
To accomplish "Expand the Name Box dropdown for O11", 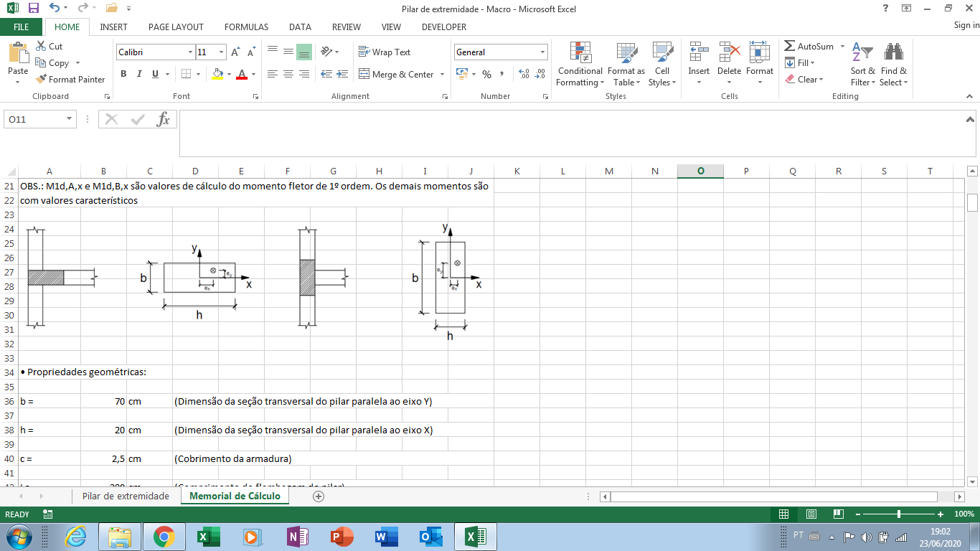I will (70, 119).
